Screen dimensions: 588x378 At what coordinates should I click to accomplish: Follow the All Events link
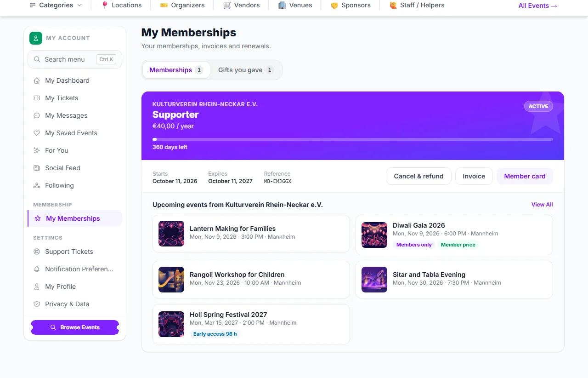coord(538,6)
